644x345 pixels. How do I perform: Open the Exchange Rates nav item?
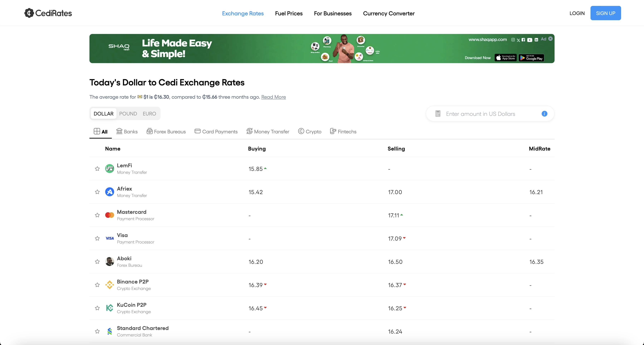click(243, 13)
